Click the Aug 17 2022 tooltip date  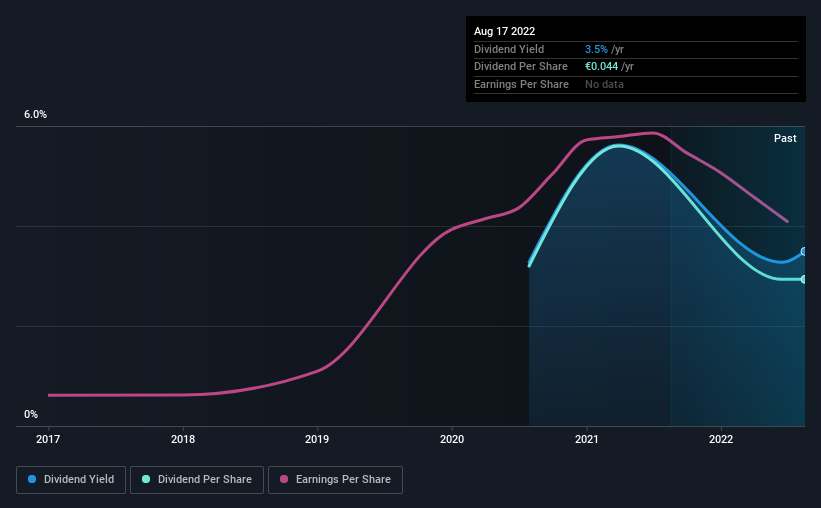(504, 31)
